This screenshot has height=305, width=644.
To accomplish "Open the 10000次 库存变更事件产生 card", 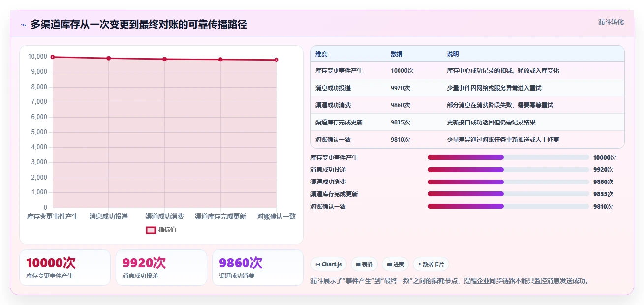I will pos(65,268).
